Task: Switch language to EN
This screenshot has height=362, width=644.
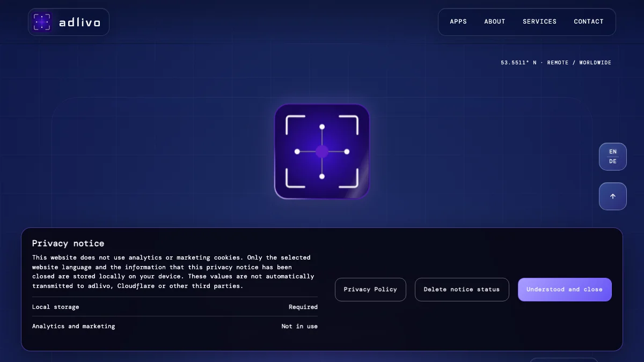Action: (x=613, y=152)
